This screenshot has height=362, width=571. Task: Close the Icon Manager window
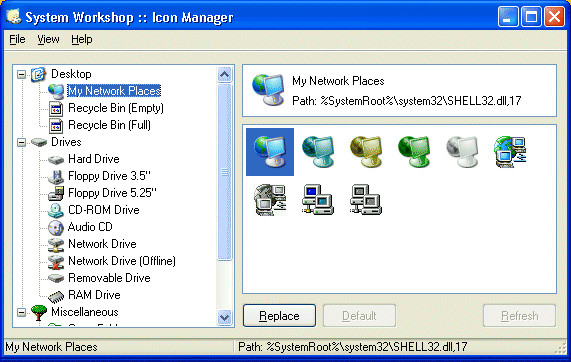pyautogui.click(x=554, y=17)
